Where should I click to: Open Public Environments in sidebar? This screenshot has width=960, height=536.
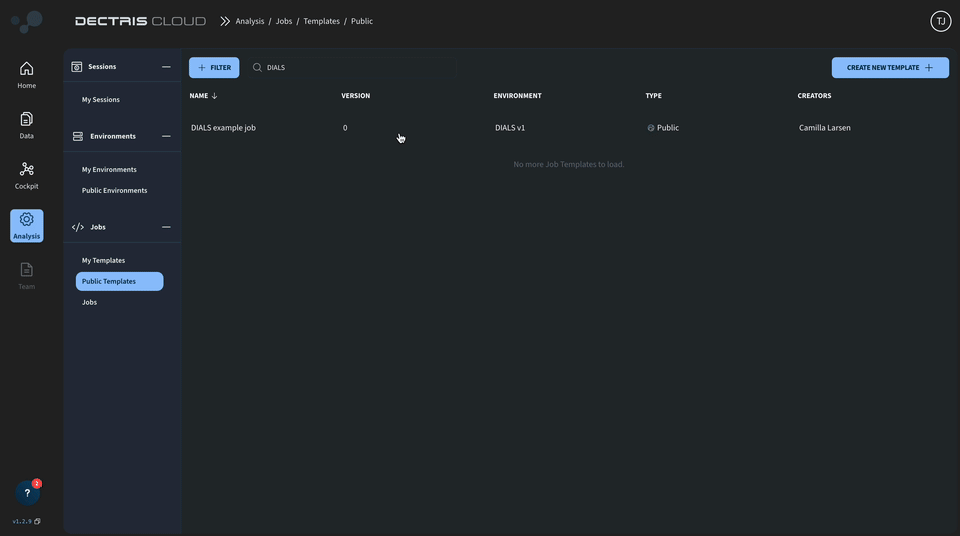click(x=114, y=190)
